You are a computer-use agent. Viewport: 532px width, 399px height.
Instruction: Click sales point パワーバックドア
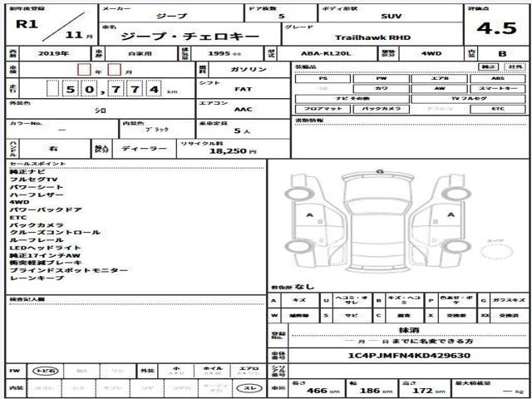(46, 210)
